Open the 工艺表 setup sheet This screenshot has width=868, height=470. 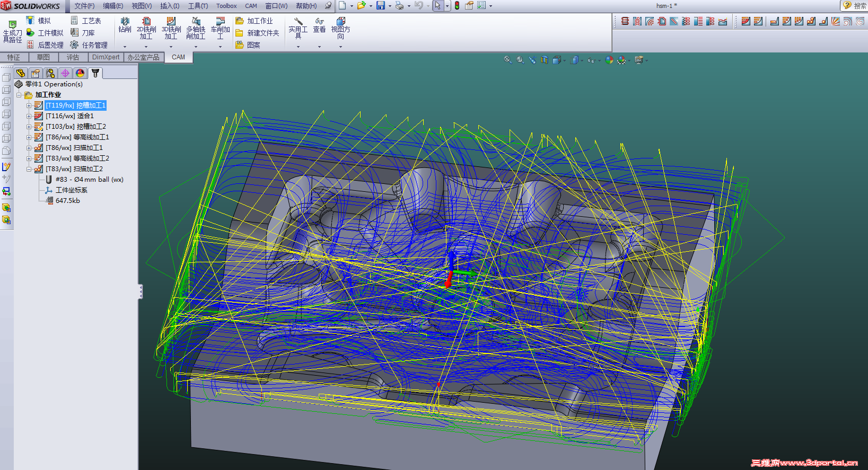click(86, 21)
